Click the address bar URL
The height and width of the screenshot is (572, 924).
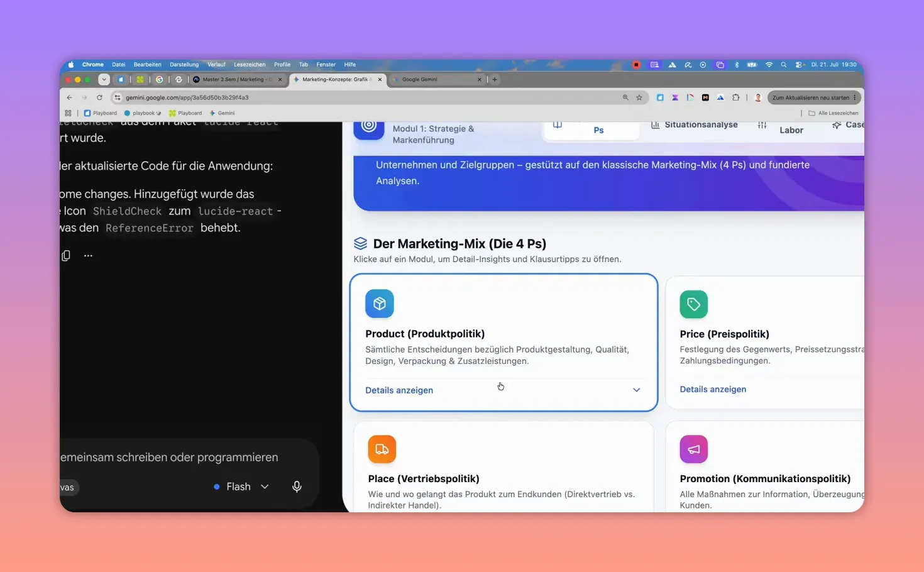[187, 97]
